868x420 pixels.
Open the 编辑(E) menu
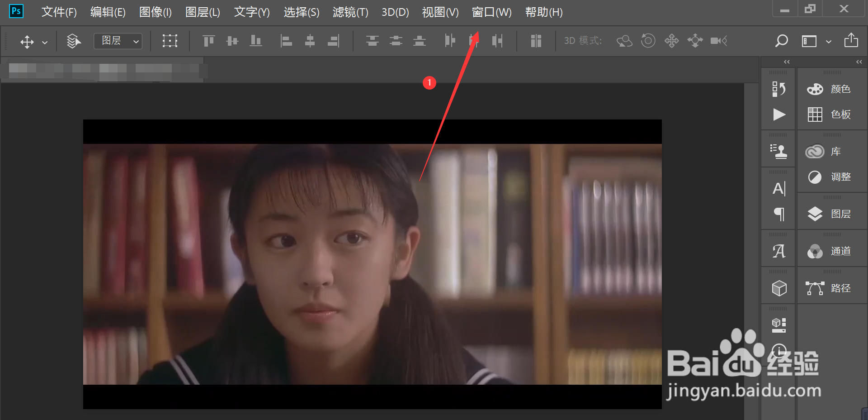[108, 12]
